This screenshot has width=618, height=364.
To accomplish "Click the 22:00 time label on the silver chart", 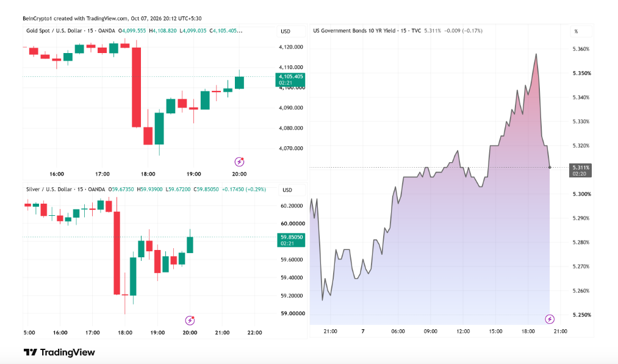I will [x=254, y=332].
